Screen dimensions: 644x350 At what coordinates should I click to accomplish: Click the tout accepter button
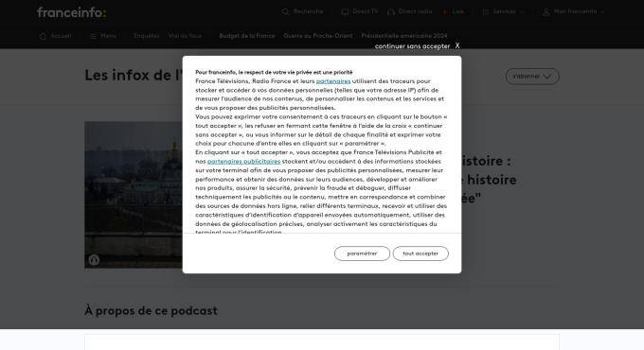tap(420, 254)
